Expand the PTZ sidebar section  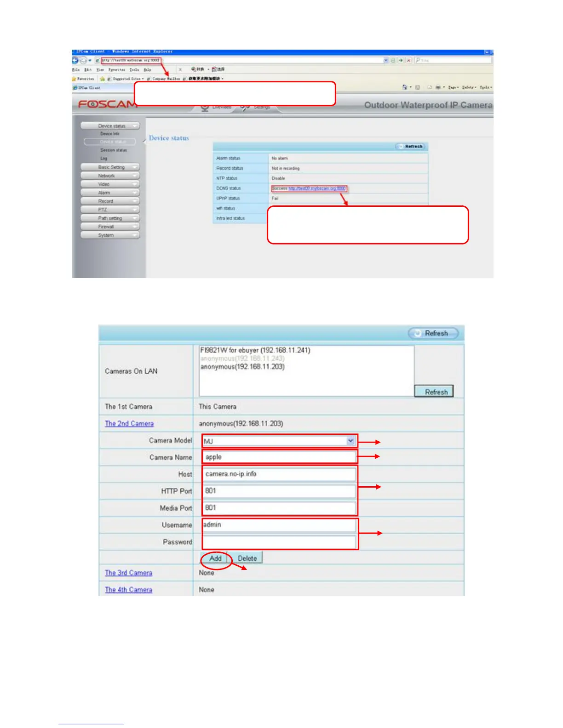click(x=110, y=210)
